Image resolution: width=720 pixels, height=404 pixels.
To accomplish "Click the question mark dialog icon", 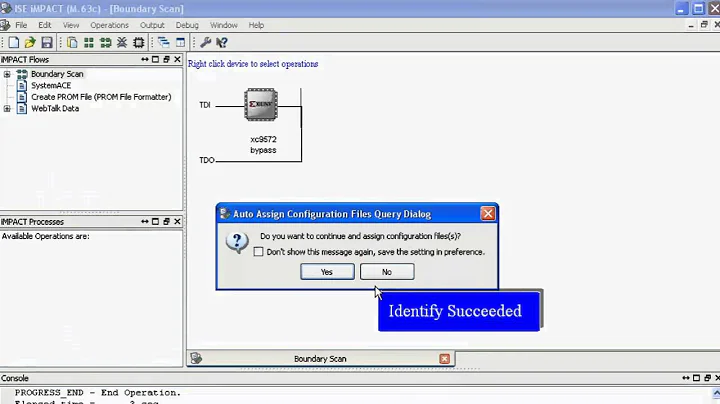I will (237, 242).
